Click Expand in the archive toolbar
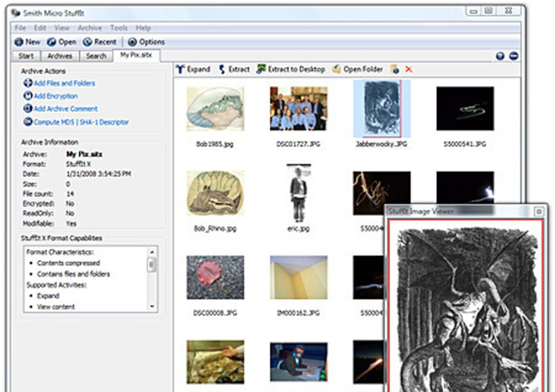The height and width of the screenshot is (392, 555). [193, 69]
